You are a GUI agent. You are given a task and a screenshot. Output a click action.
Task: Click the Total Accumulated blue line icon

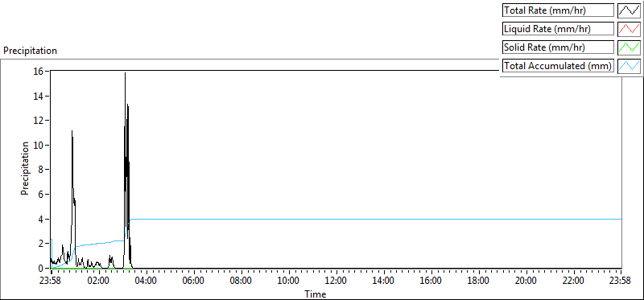630,66
